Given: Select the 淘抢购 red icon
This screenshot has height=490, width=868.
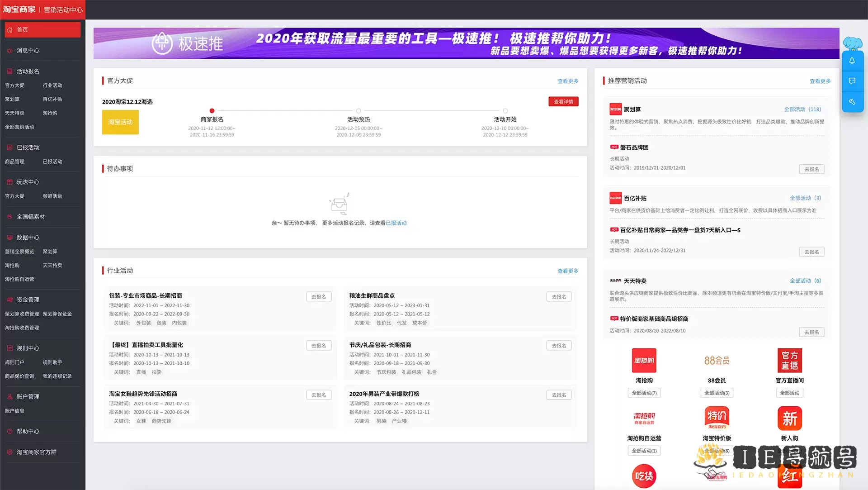Looking at the screenshot, I should point(644,360).
